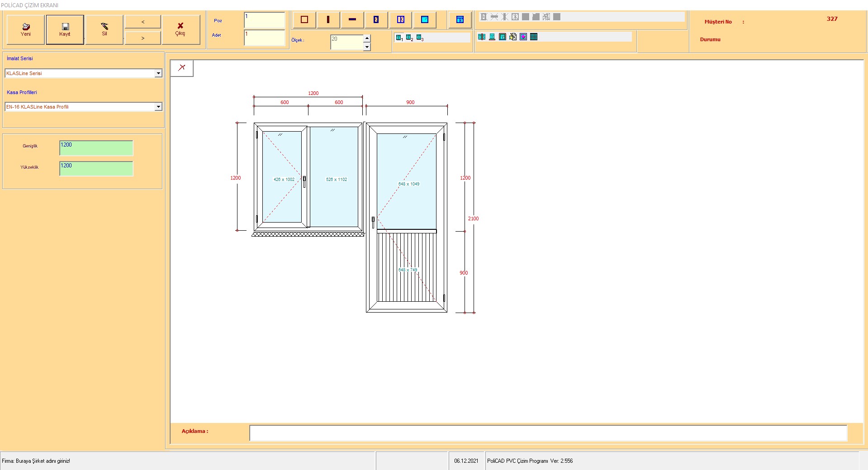Choose window variant icon number 3
This screenshot has height=470, width=868.
(420, 38)
